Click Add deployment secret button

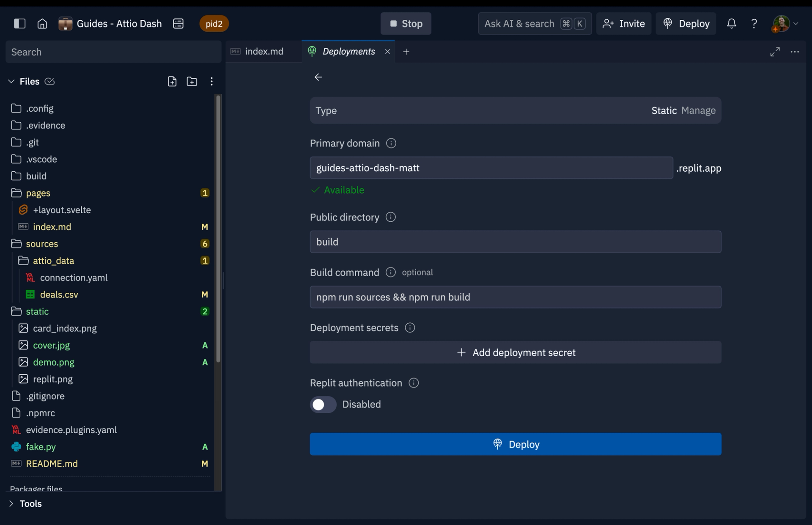point(516,352)
